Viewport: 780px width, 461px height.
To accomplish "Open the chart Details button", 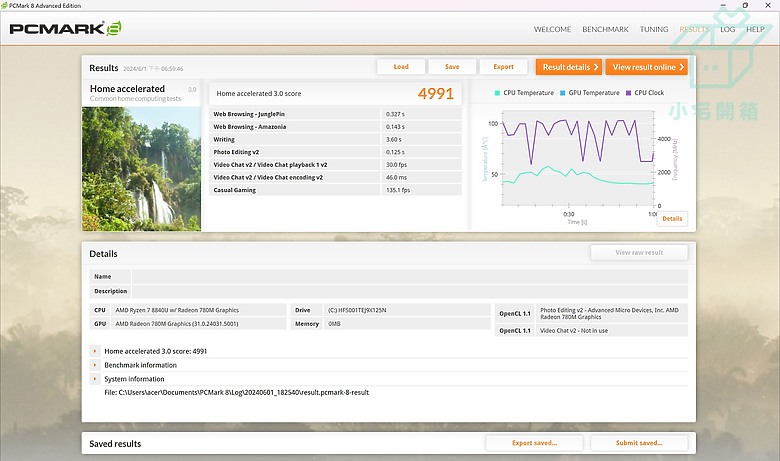I will [x=672, y=219].
